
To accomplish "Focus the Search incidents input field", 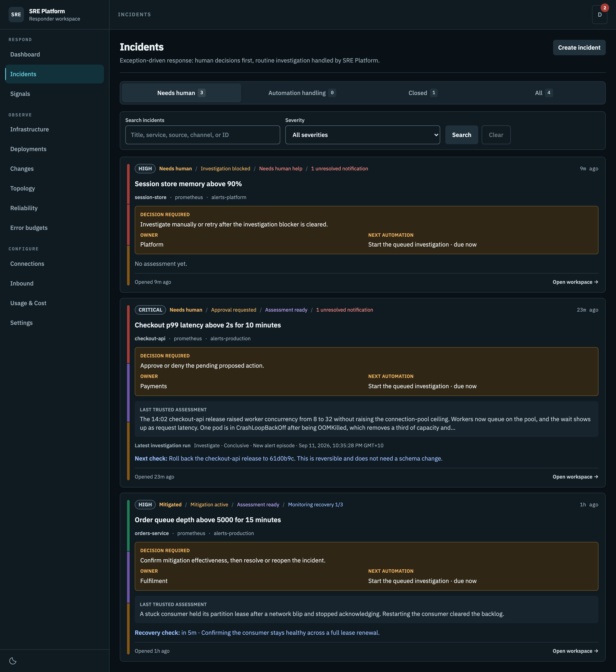I will 203,135.
